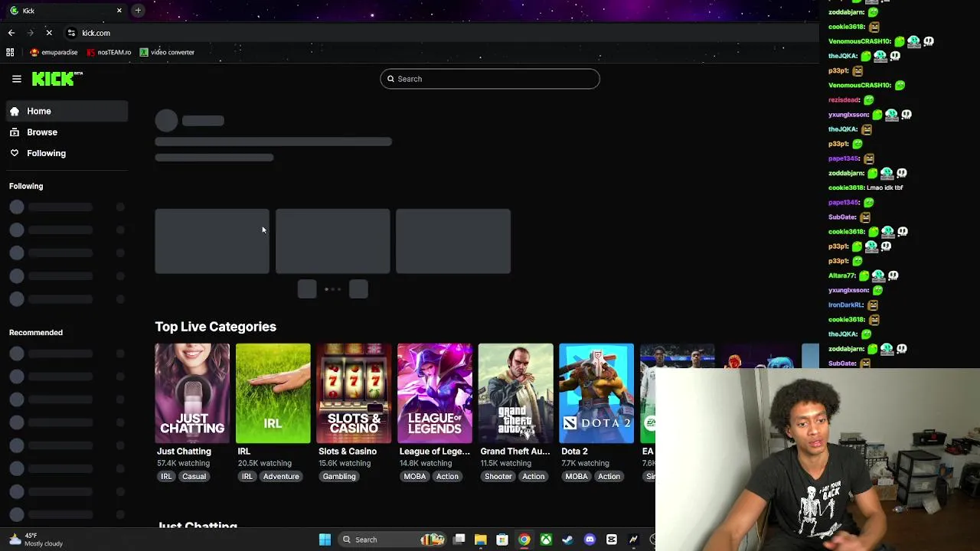Open the Just Chatting category thumbnail

click(x=192, y=393)
